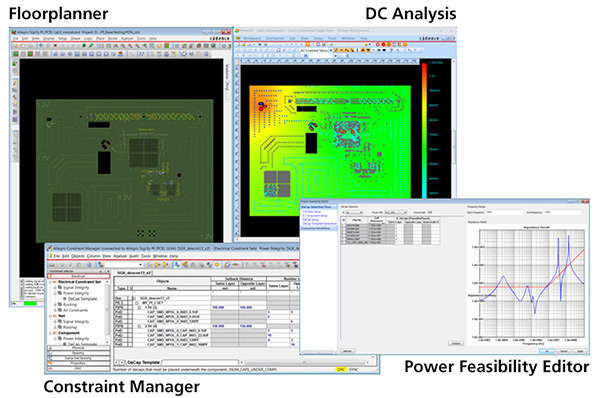600x398 pixels.
Task: Click the Analyze button in Power Feasibility Editor
Action: tap(456, 343)
